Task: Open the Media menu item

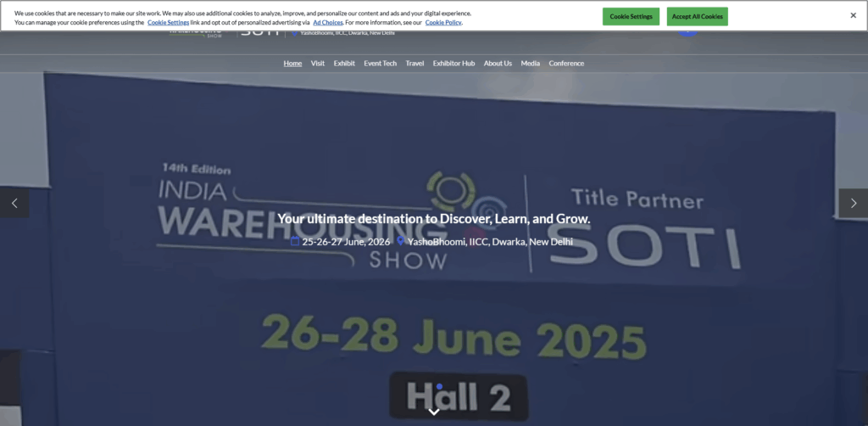Action: [530, 64]
